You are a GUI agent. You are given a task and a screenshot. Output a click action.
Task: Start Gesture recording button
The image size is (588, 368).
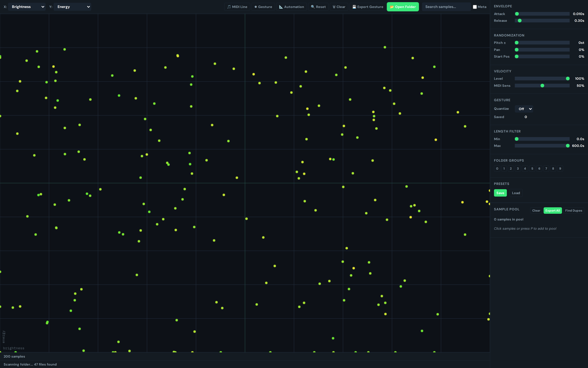[x=263, y=7]
